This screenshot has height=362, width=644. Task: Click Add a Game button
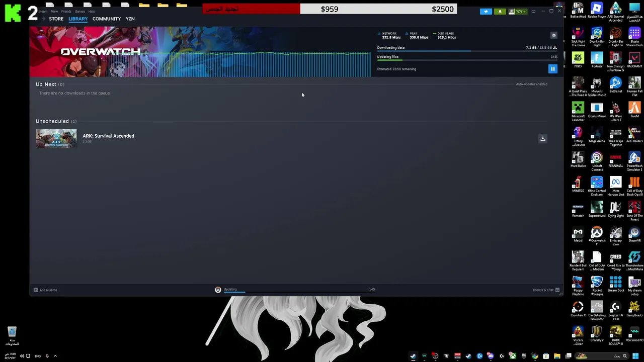45,290
